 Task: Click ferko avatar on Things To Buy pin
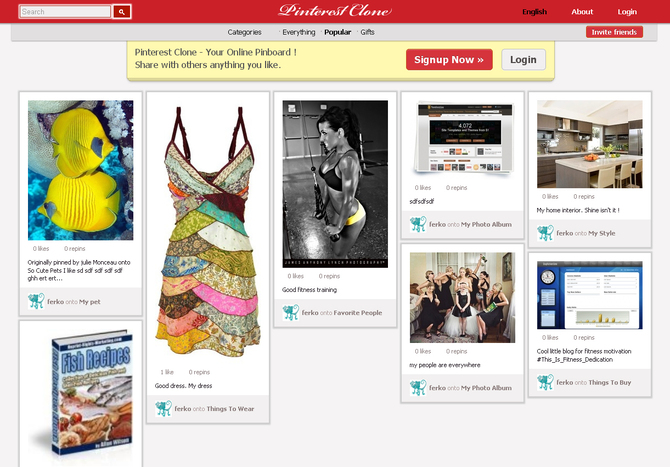(x=545, y=382)
